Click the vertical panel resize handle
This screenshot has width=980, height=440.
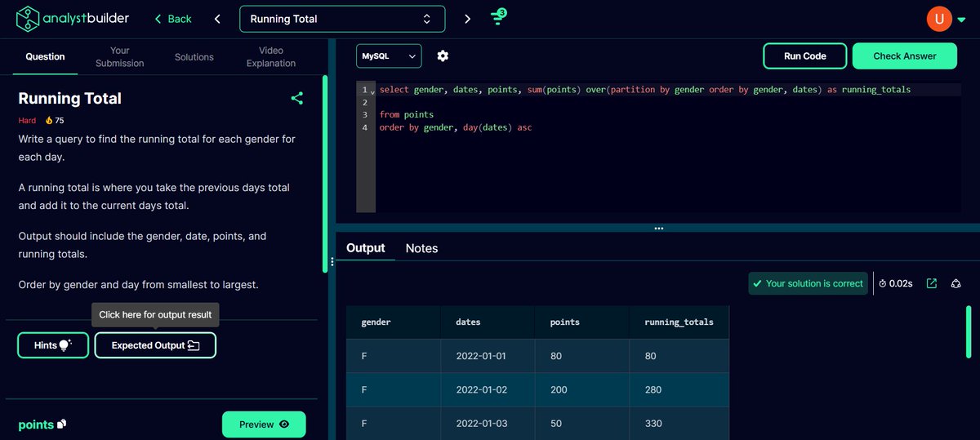tap(332, 262)
